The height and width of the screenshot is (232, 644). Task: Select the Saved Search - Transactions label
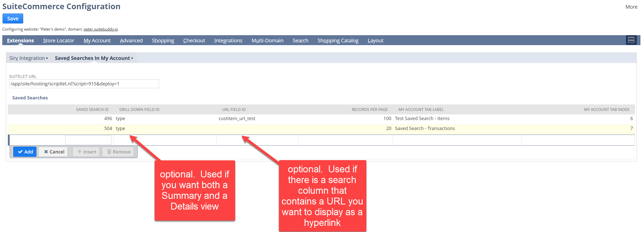[425, 128]
